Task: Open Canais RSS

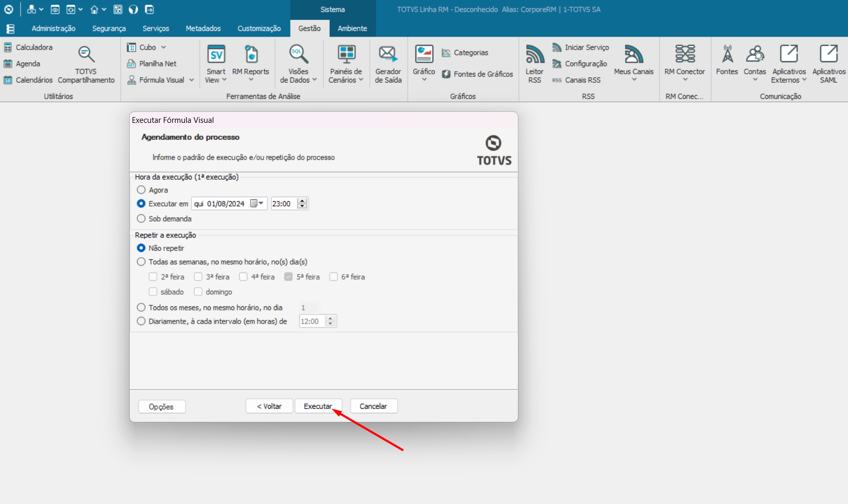Action: (x=576, y=80)
